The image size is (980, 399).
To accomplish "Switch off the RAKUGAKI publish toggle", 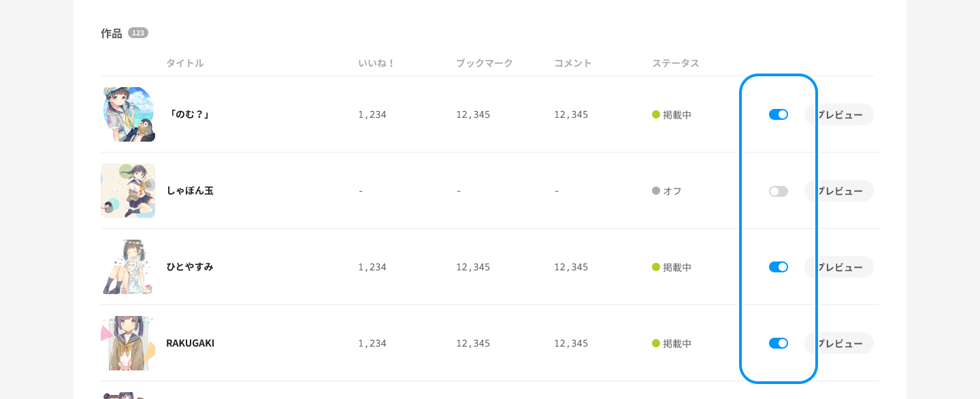I will (x=778, y=343).
